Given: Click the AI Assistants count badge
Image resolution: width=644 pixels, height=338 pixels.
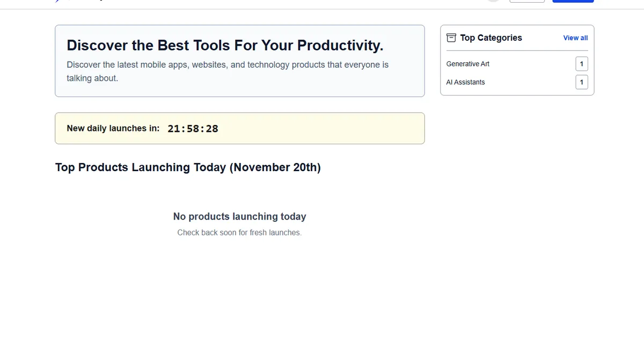Looking at the screenshot, I should point(582,82).
